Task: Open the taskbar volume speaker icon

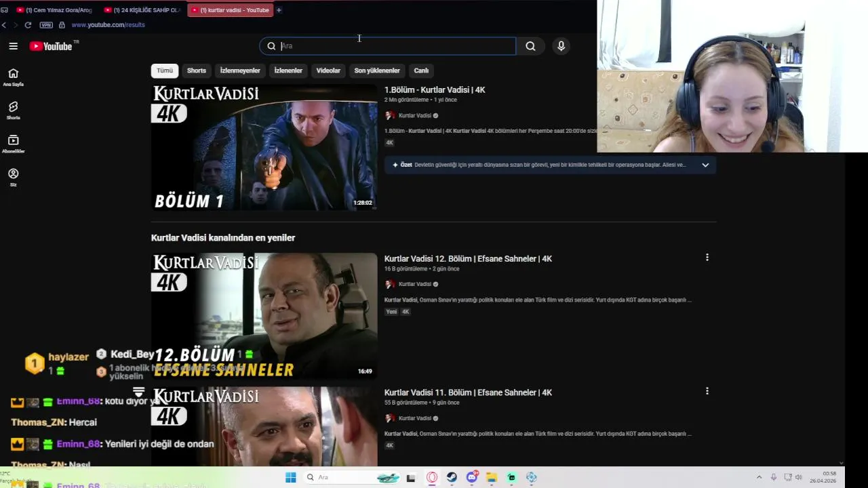Action: (x=799, y=478)
